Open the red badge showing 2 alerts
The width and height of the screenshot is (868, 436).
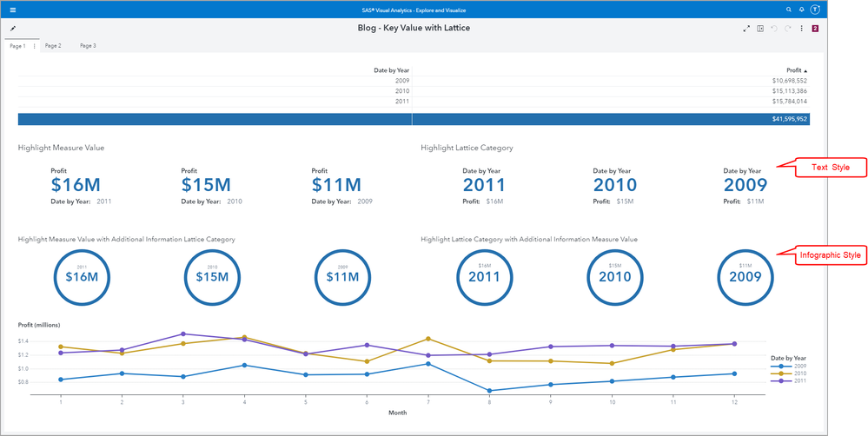815,28
